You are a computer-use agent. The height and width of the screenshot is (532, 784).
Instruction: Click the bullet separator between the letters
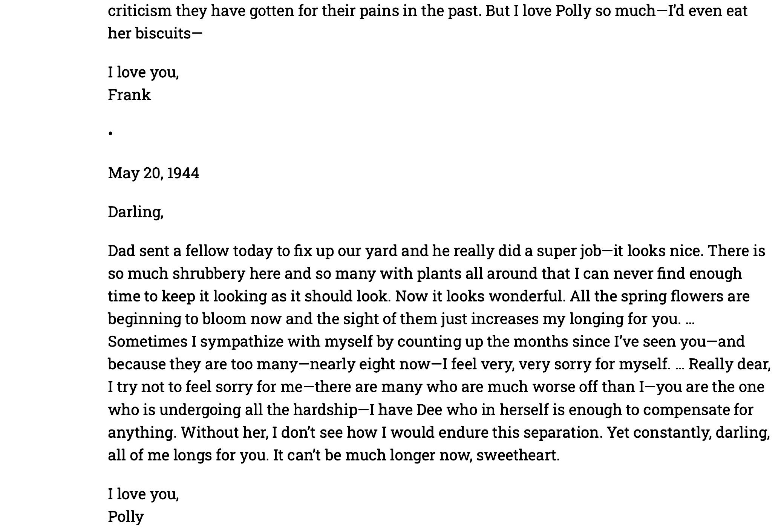(x=110, y=133)
